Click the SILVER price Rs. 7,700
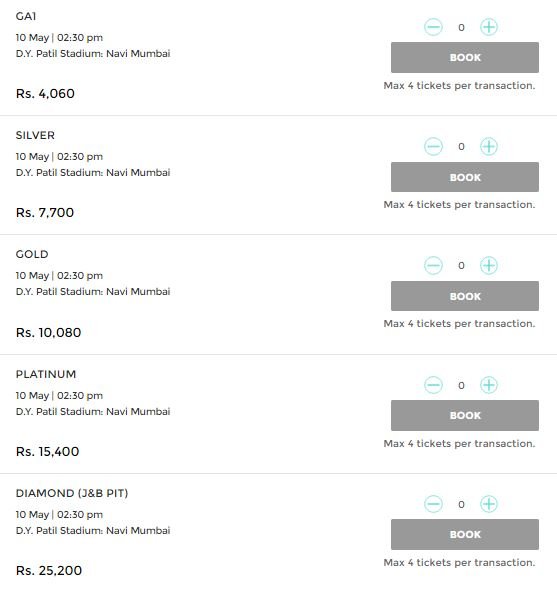Viewport: 557px width, 590px height. [45, 213]
